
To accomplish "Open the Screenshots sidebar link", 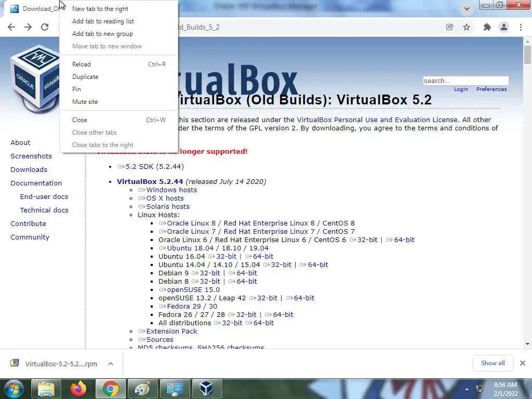I will (x=31, y=156).
